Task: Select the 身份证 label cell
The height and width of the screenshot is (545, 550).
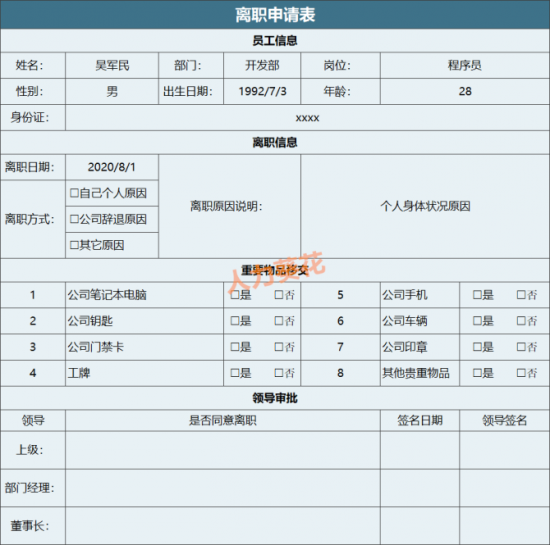Action: pos(33,118)
